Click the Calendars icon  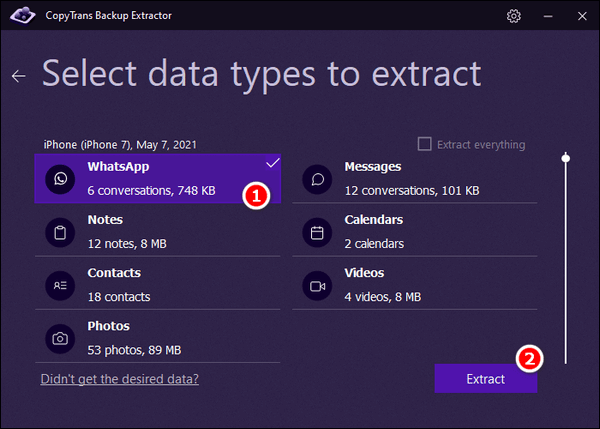317,232
